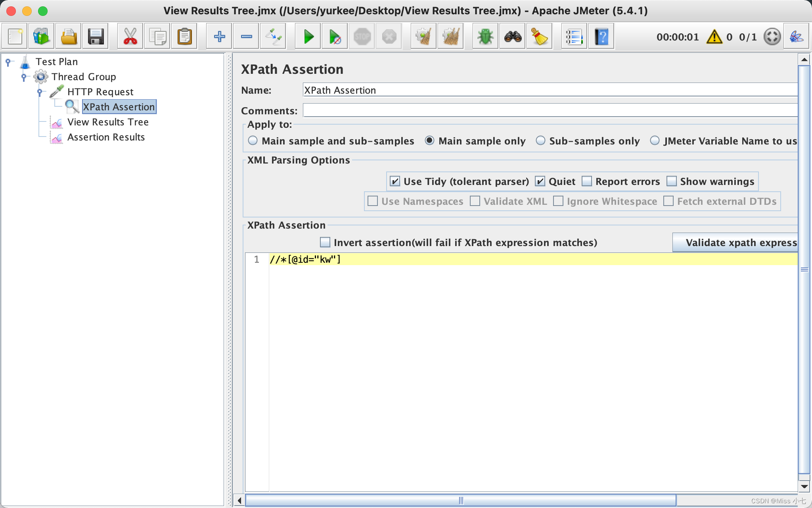Viewport: 812px width, 508px height.
Task: Click Validate xpath expression button
Action: pyautogui.click(x=735, y=242)
